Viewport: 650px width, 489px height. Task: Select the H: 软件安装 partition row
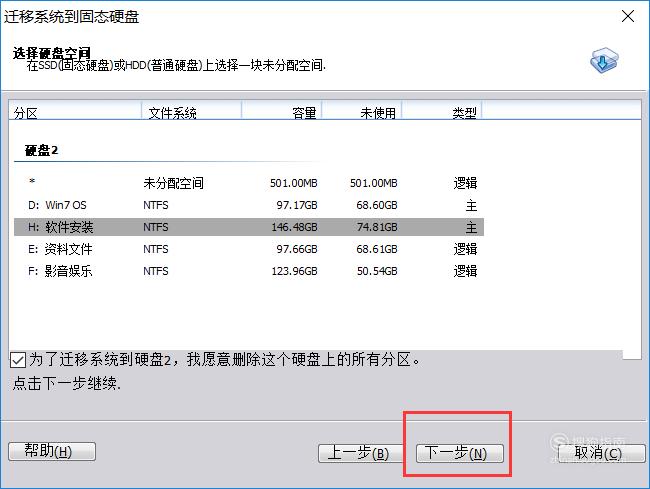249,227
